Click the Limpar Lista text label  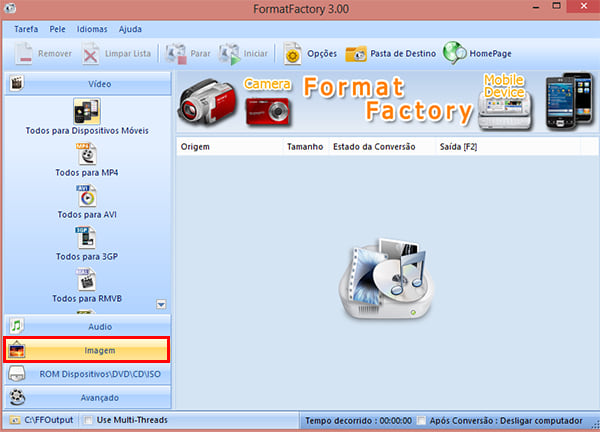128,54
